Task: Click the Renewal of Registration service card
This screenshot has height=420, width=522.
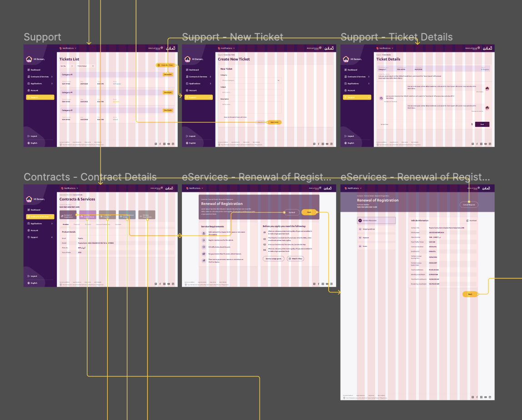Action: pyautogui.click(x=68, y=215)
